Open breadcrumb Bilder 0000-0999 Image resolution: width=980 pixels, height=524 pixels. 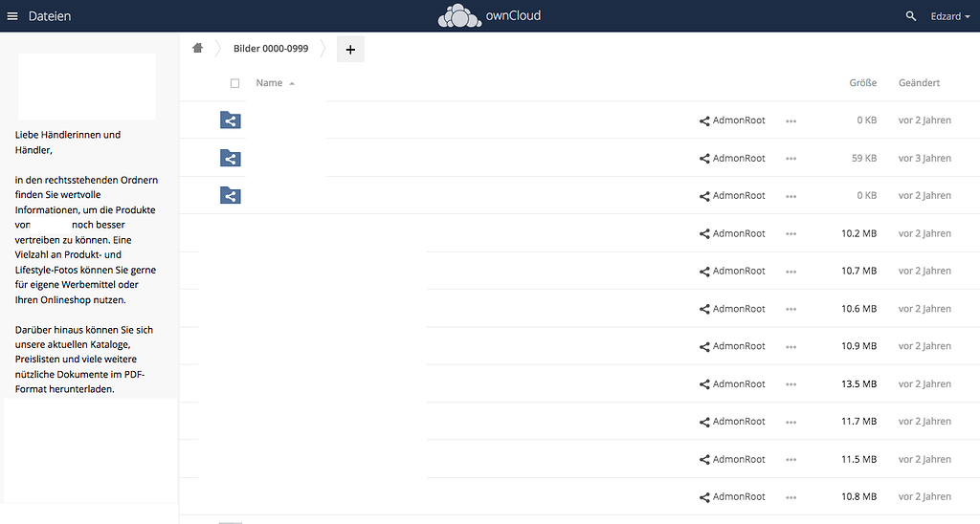[271, 48]
